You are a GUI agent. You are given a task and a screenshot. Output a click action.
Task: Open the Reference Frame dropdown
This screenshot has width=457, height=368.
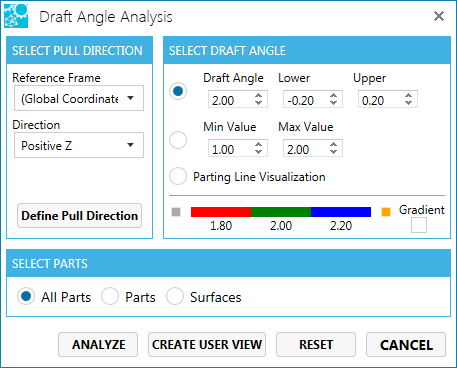pyautogui.click(x=79, y=98)
